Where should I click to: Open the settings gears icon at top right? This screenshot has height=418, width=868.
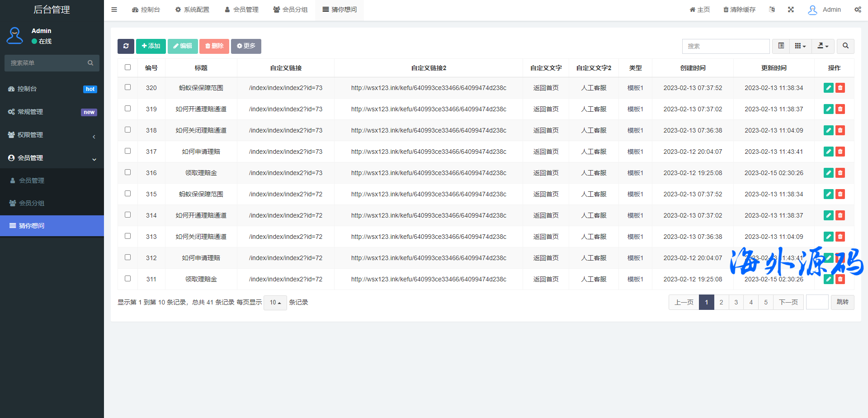pos(858,9)
